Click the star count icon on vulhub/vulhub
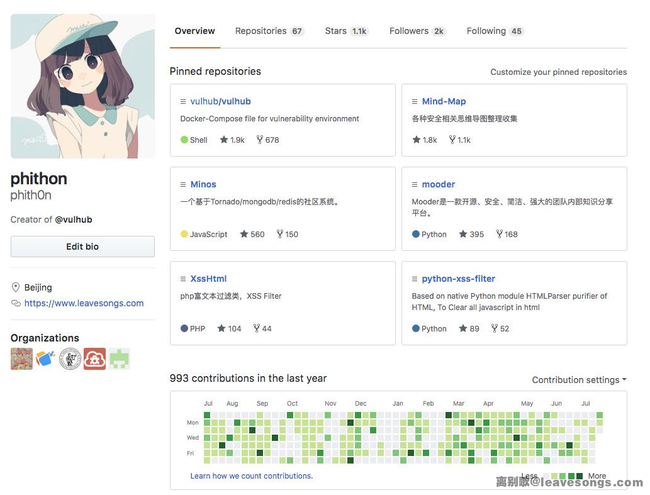 pos(223,140)
